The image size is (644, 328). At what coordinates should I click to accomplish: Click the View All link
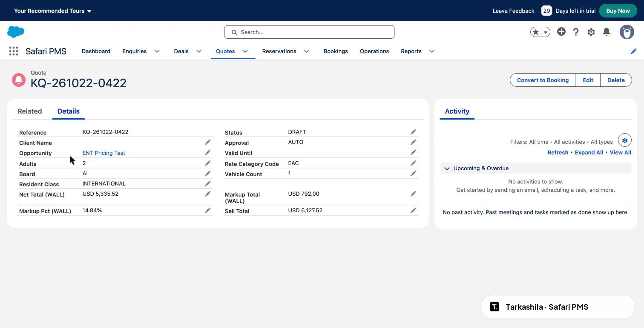pos(621,152)
